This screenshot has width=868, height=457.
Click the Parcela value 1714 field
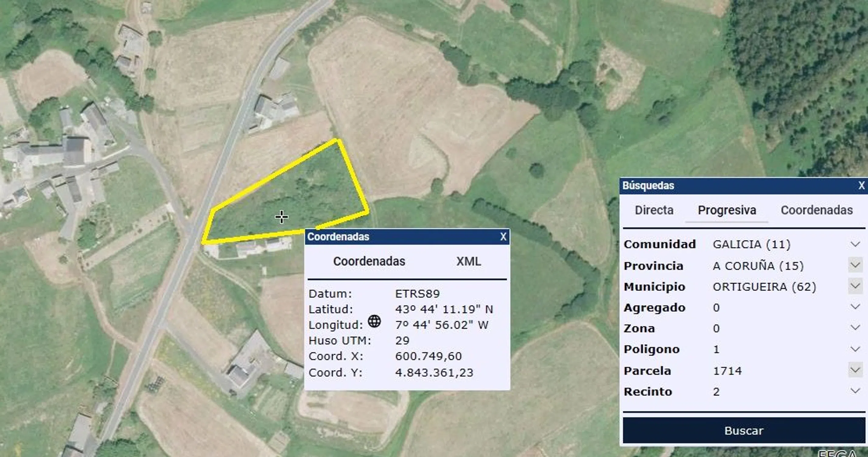point(727,371)
